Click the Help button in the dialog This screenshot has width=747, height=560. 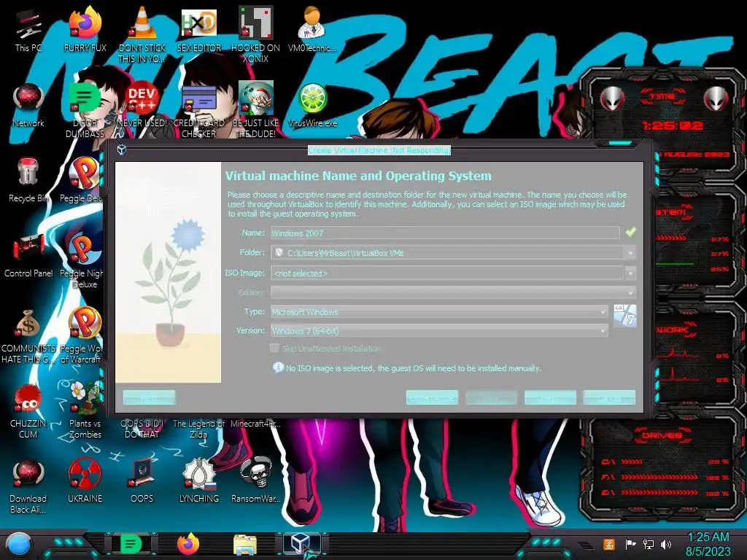click(x=149, y=397)
